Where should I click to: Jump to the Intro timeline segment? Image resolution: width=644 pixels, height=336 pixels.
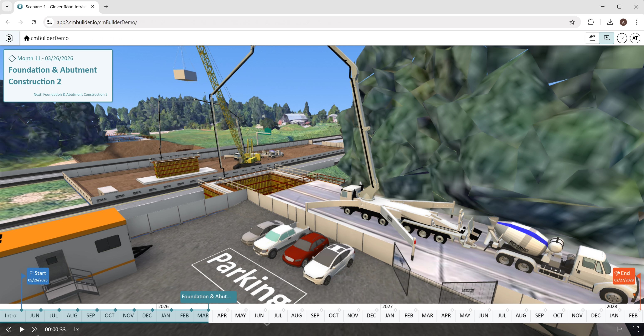point(10,315)
